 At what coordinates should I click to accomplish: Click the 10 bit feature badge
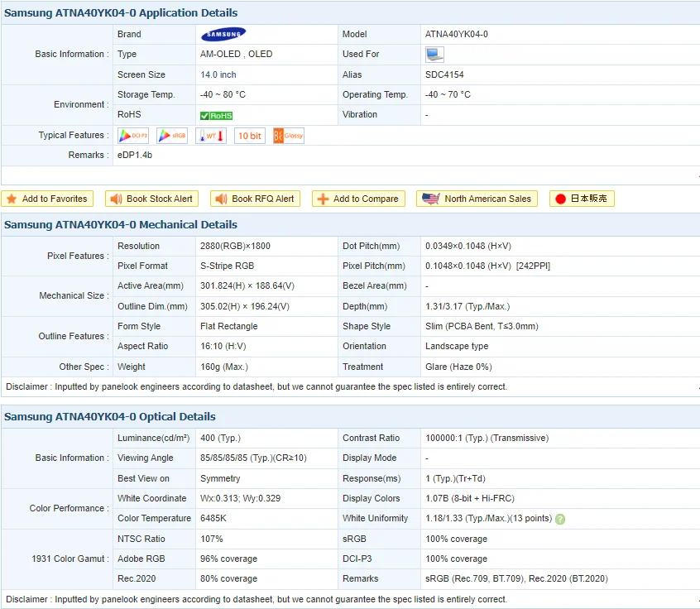pos(250,135)
